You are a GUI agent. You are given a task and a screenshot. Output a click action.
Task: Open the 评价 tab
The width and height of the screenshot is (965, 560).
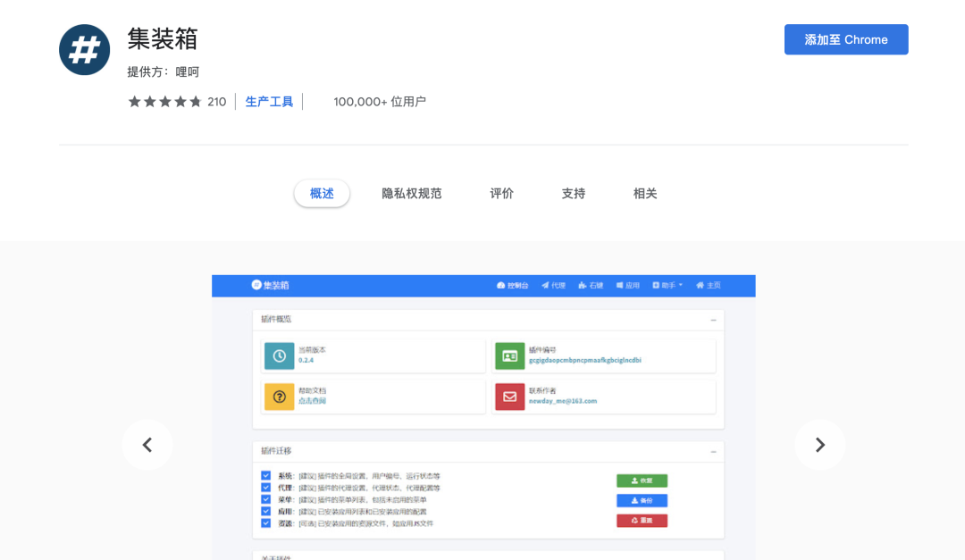tap(501, 193)
